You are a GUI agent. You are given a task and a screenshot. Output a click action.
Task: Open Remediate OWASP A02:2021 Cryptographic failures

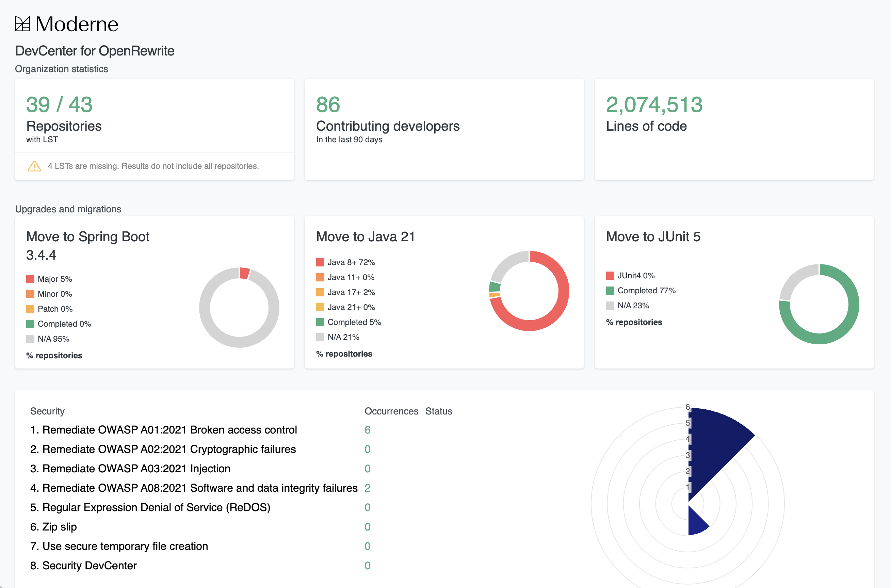[163, 449]
